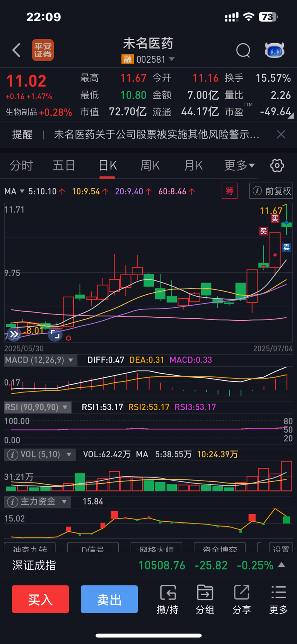Open the robot assistant icon
The width and height of the screenshot is (297, 644).
coord(275,50)
